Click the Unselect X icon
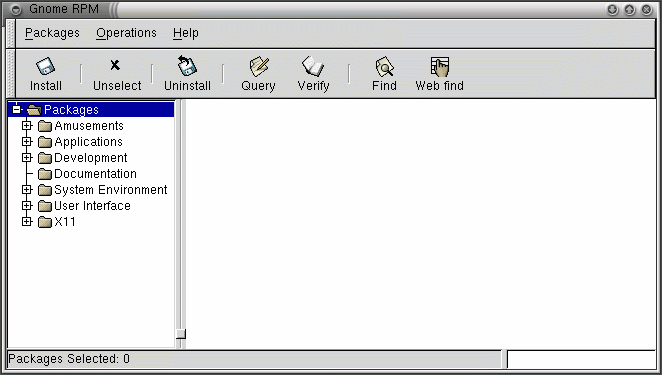 [115, 65]
